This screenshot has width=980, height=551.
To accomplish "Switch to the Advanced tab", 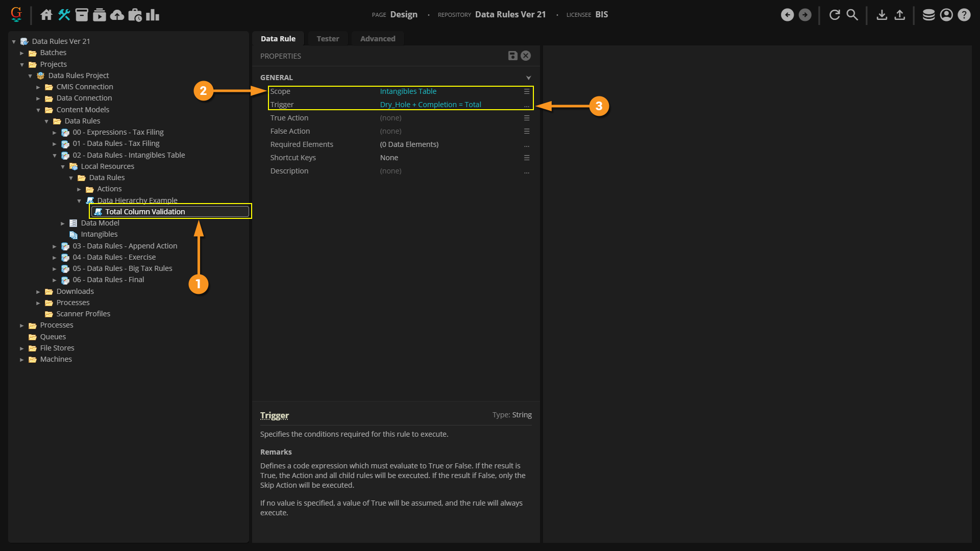I will [378, 39].
